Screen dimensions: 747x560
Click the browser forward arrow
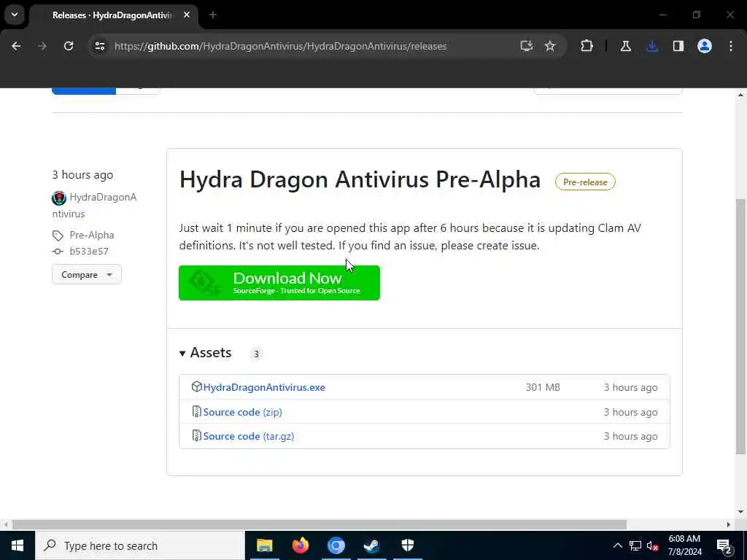(x=42, y=46)
